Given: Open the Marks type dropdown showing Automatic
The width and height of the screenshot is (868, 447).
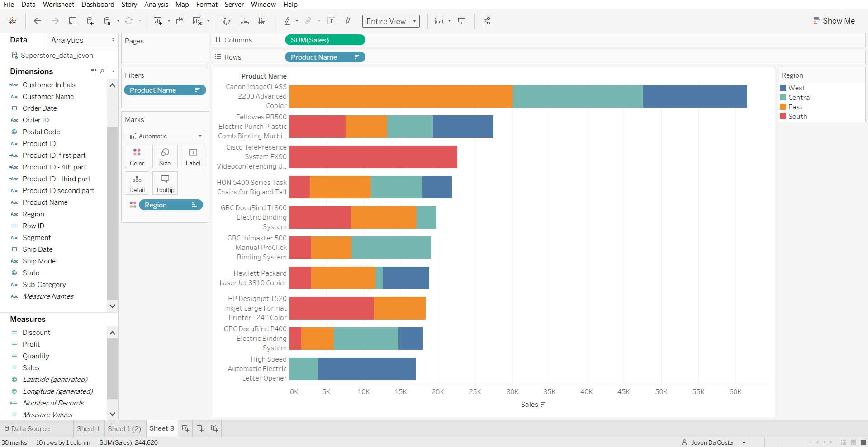Looking at the screenshot, I should click(200, 136).
